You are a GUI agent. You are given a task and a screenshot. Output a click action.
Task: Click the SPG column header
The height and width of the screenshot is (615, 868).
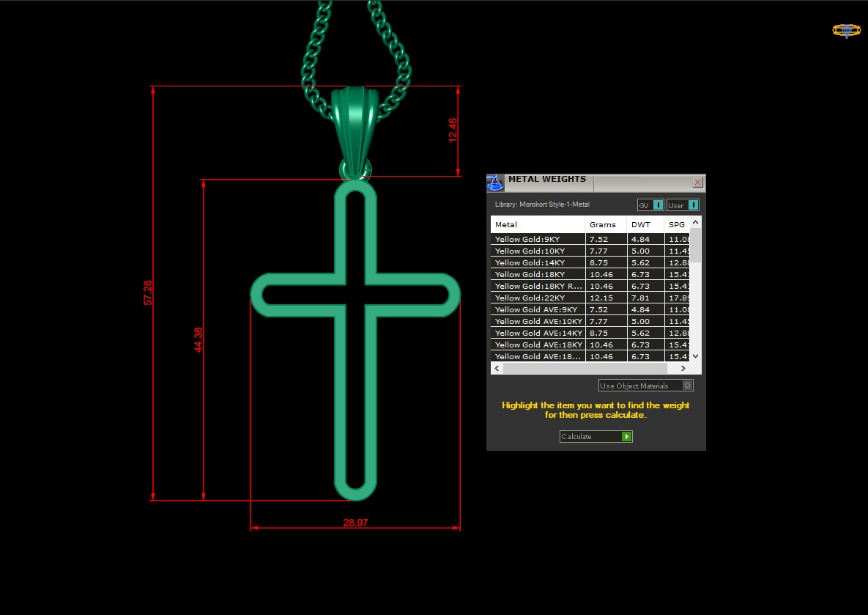click(x=677, y=224)
